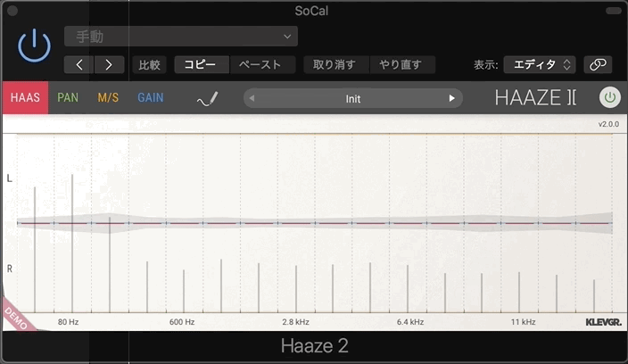Go to next preset with right chevron
This screenshot has width=628, height=364.
pyautogui.click(x=109, y=65)
